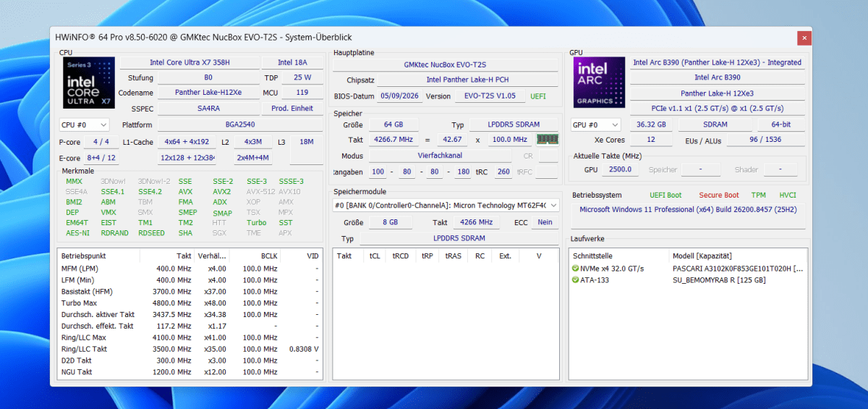Click the AES-NI feature label
868x409 pixels.
point(77,233)
